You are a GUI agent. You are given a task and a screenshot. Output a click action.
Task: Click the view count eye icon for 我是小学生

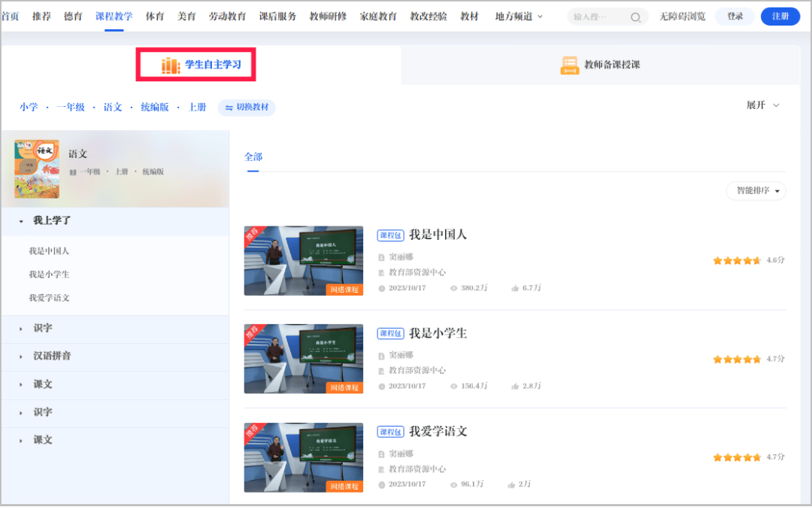tap(453, 386)
